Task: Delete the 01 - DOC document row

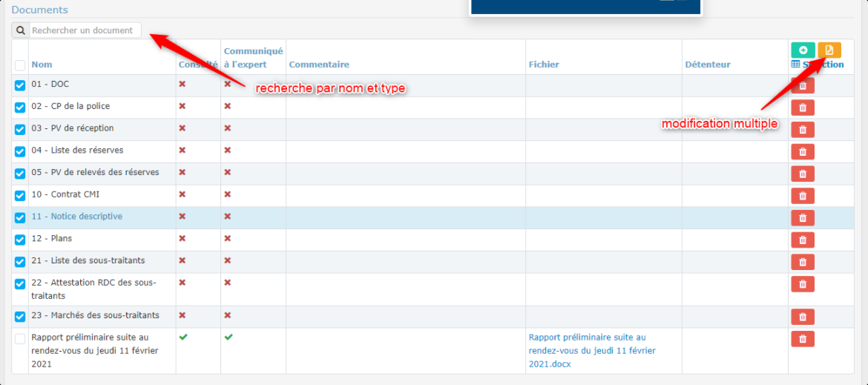Action: point(802,86)
